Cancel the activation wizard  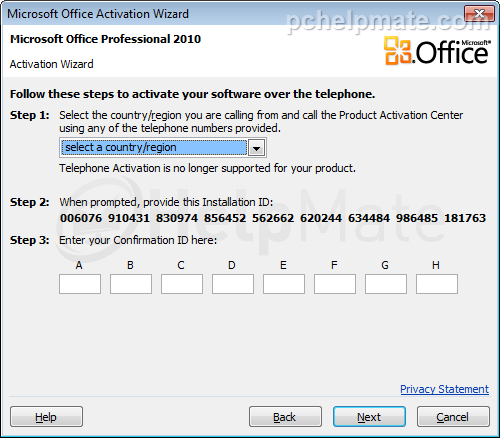453,417
